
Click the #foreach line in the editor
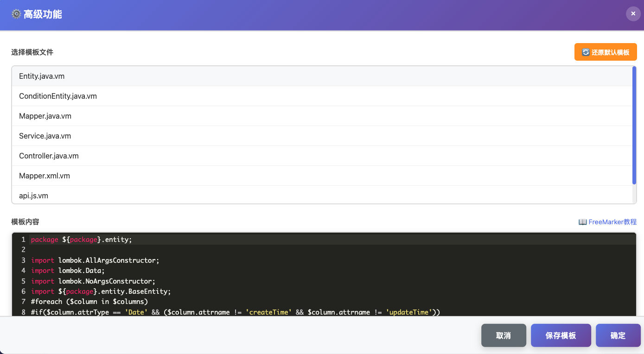[x=89, y=302]
